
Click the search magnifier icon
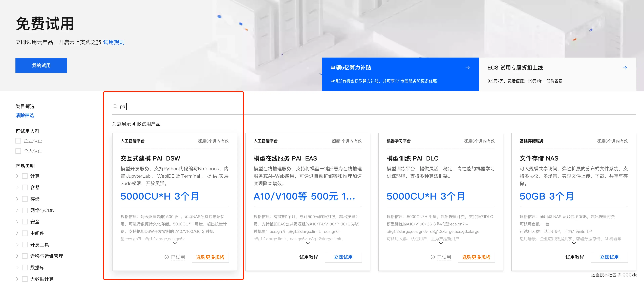pyautogui.click(x=115, y=106)
